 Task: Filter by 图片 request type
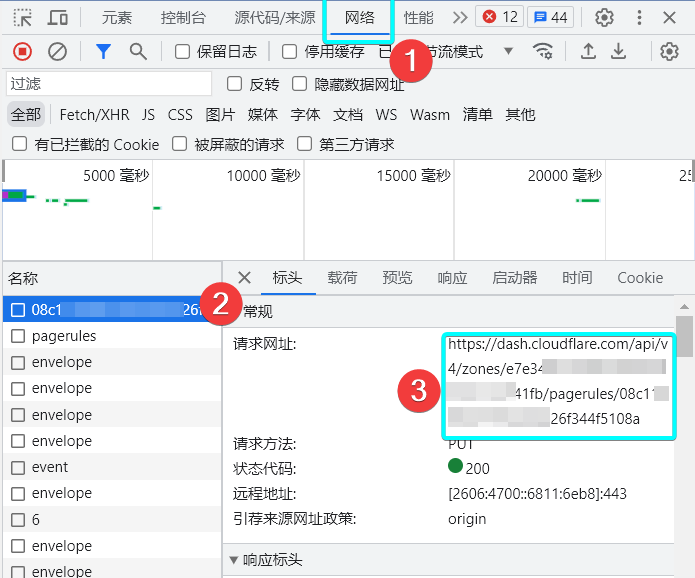220,115
